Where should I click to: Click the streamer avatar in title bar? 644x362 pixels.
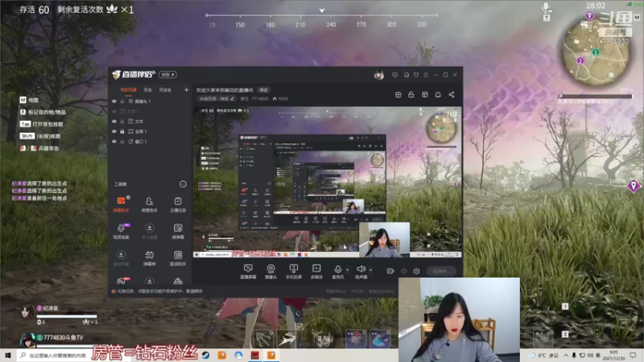(378, 75)
